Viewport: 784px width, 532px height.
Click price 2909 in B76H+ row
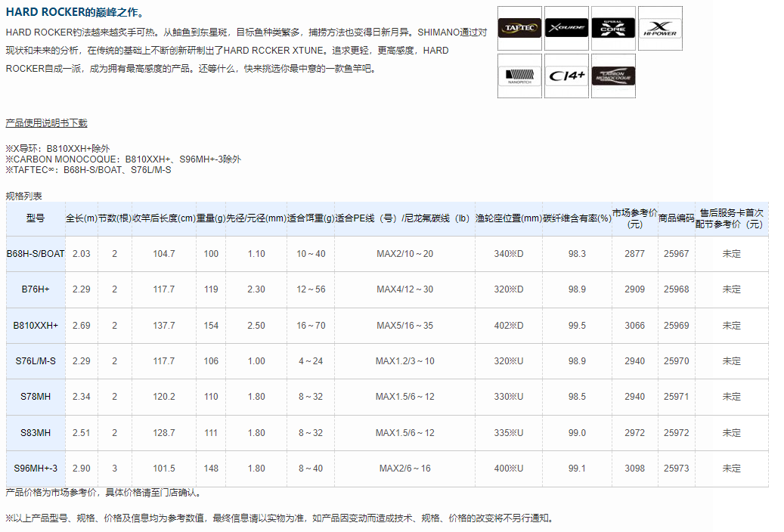pos(634,289)
